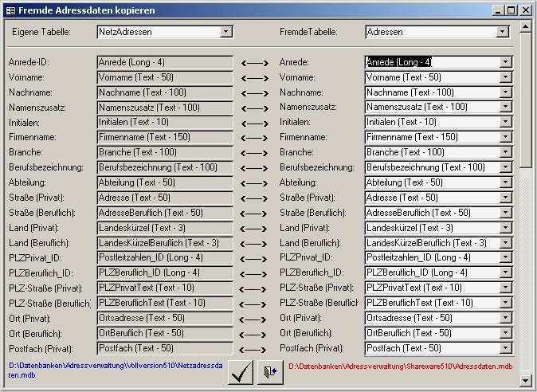Expand the right OrtBeruflich (Text - 50) combo
The height and width of the screenshot is (392, 537).
[505, 333]
